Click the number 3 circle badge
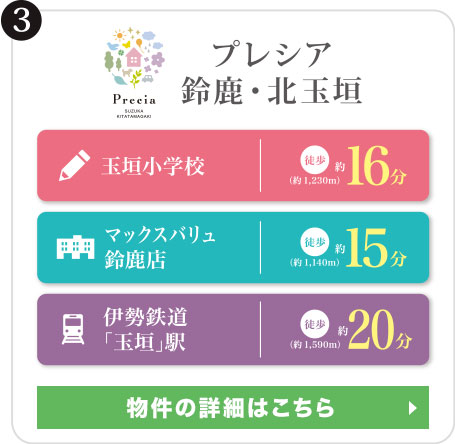 [21, 20]
